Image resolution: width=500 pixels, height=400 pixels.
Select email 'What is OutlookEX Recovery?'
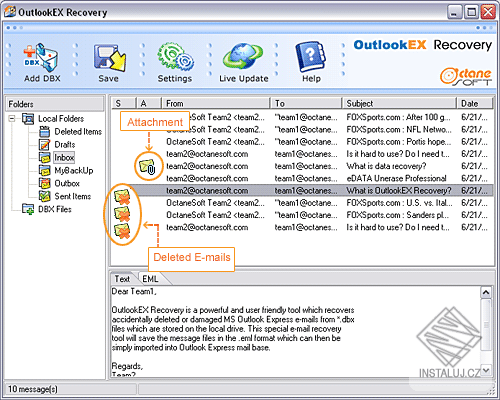click(303, 191)
